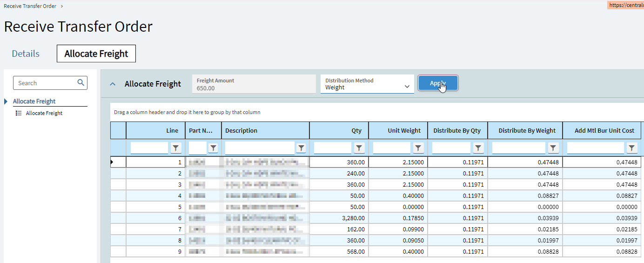Open filter icon for Description column
644x263 pixels.
pyautogui.click(x=301, y=148)
